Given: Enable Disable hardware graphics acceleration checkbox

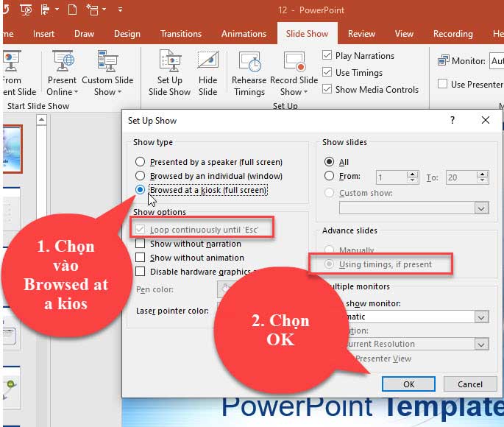Looking at the screenshot, I should tap(140, 272).
